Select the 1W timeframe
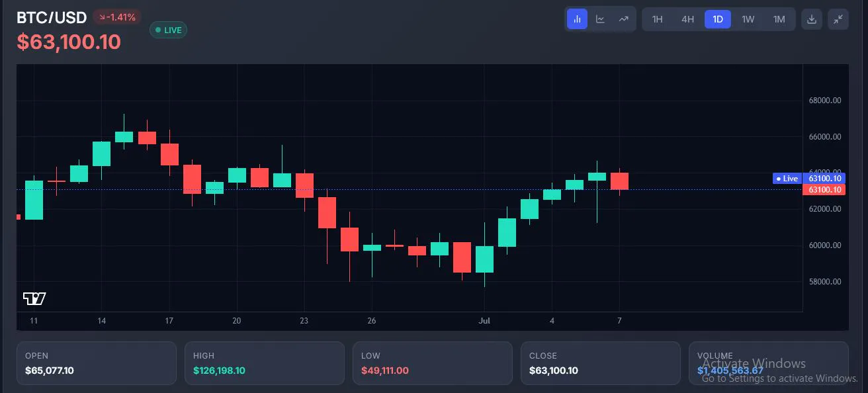The height and width of the screenshot is (393, 868). tap(748, 19)
